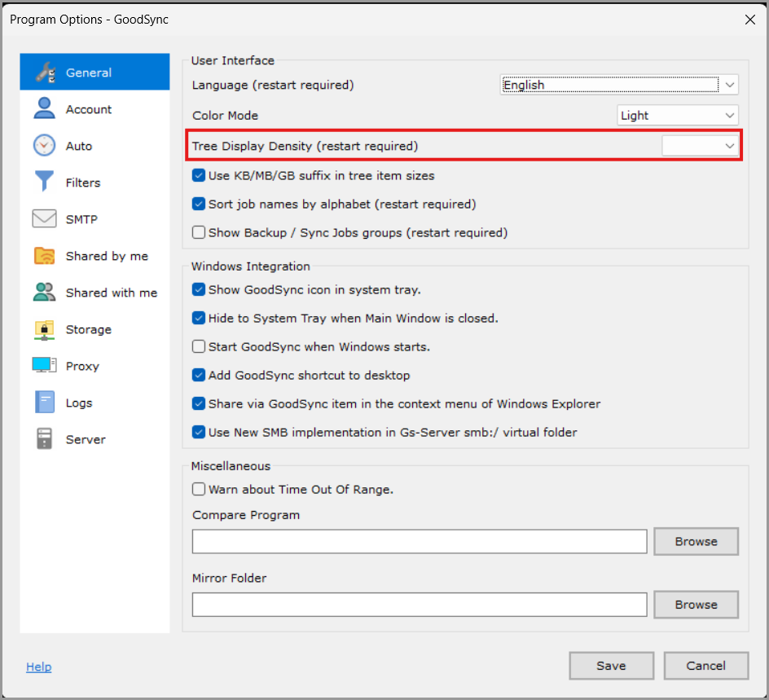
Task: Go to the Auto section
Action: (x=94, y=146)
